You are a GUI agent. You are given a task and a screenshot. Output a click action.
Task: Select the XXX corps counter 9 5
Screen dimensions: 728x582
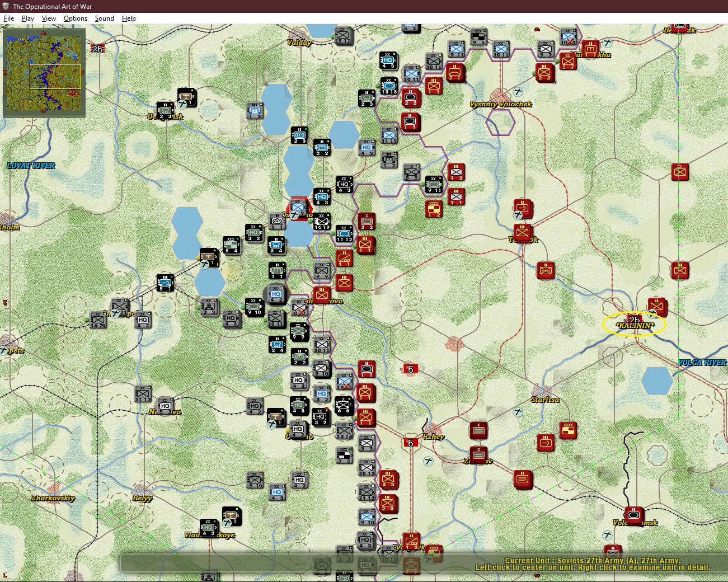(x=478, y=36)
